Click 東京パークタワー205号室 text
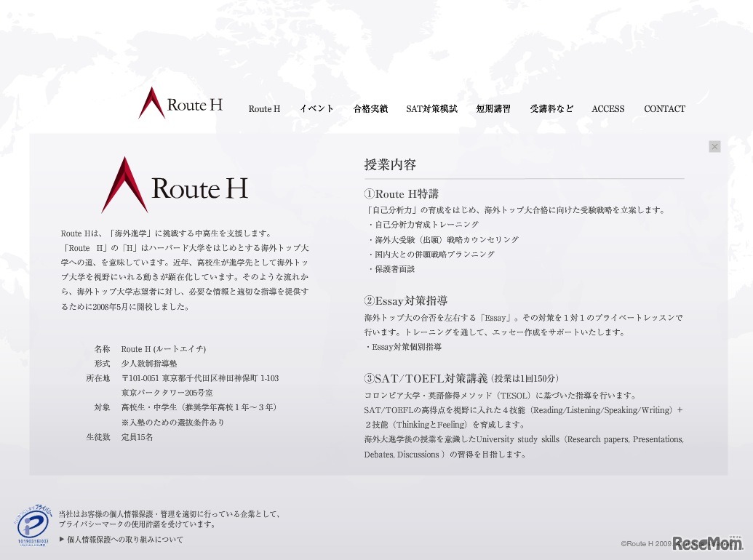753x560 pixels. [x=167, y=393]
